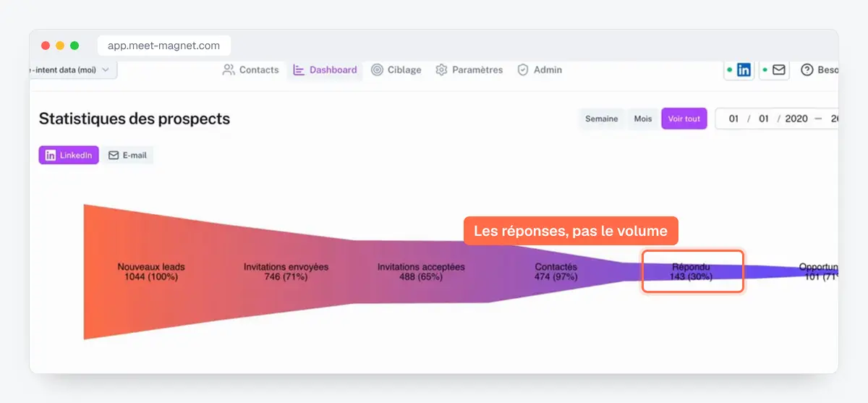The height and width of the screenshot is (403, 868).
Task: Click the Contactés funnel stage
Action: point(556,272)
